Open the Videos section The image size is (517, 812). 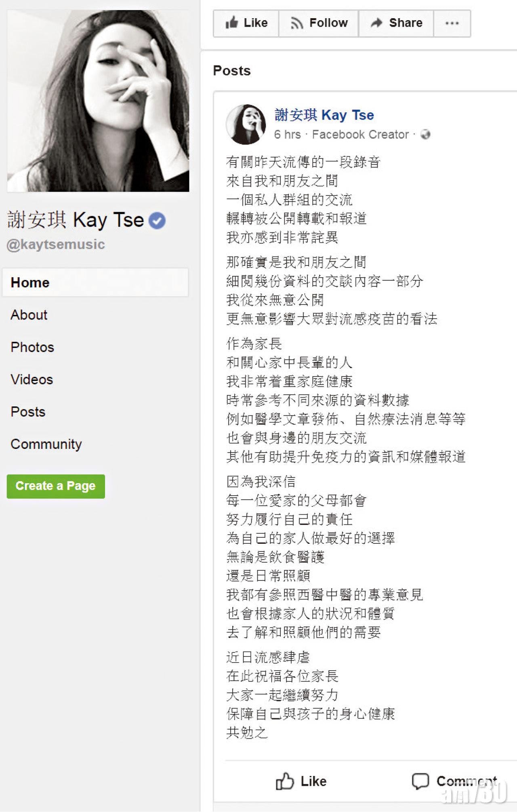tap(32, 379)
